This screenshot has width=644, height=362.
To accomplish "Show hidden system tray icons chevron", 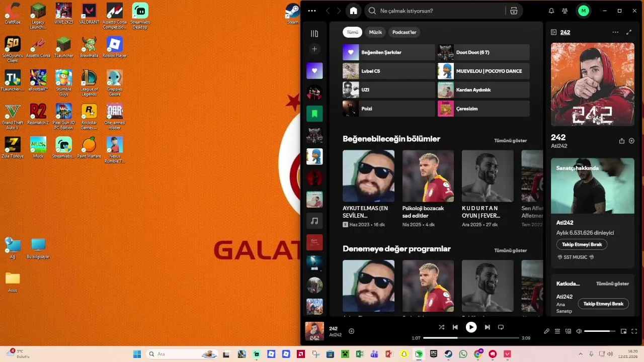I will pyautogui.click(x=581, y=354).
